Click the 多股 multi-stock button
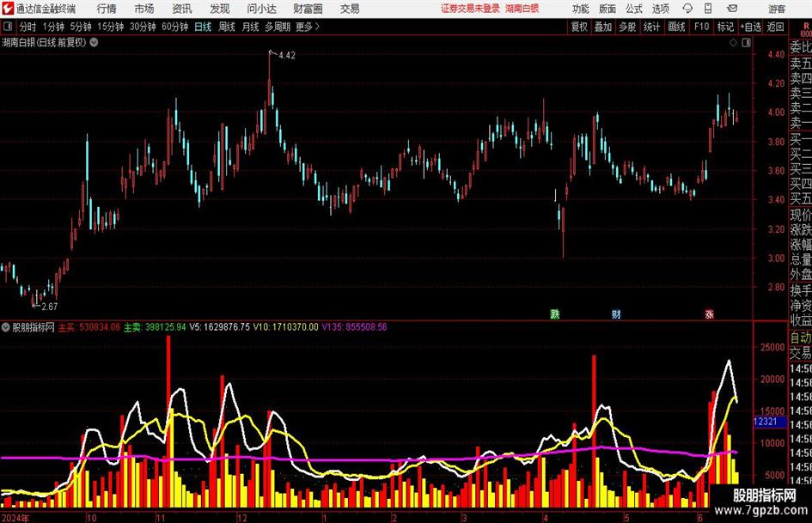The width and height of the screenshot is (812, 523). click(x=627, y=27)
